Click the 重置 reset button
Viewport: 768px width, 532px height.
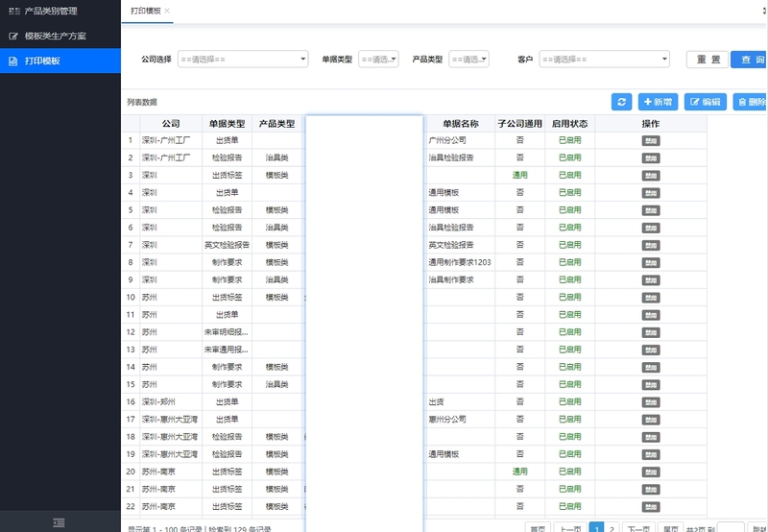[707, 59]
